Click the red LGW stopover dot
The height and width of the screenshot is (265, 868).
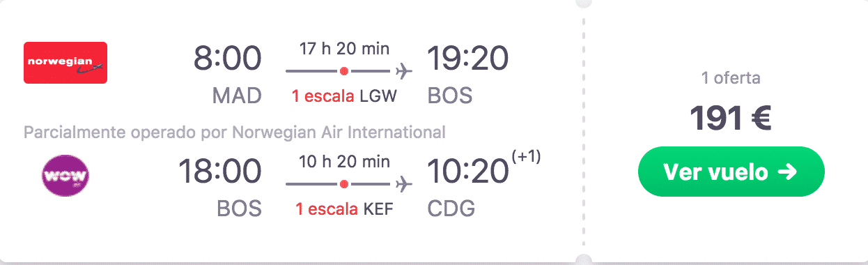343,70
